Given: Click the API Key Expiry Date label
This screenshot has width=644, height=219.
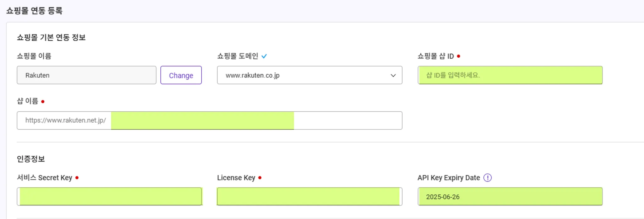Looking at the screenshot, I should [x=448, y=178].
